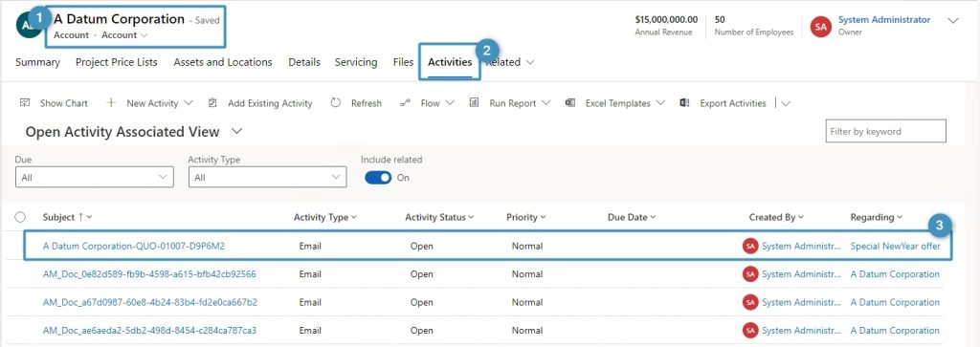Expand the header chevron next to Owner

coord(953,21)
